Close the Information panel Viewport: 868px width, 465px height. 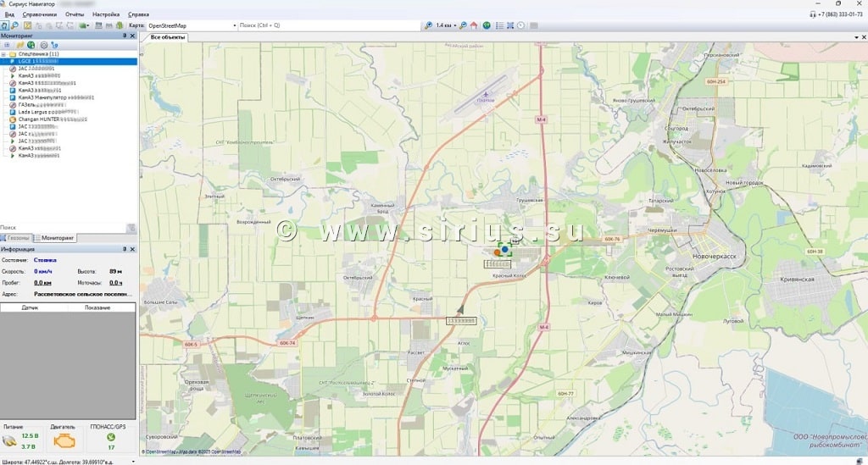[131, 249]
